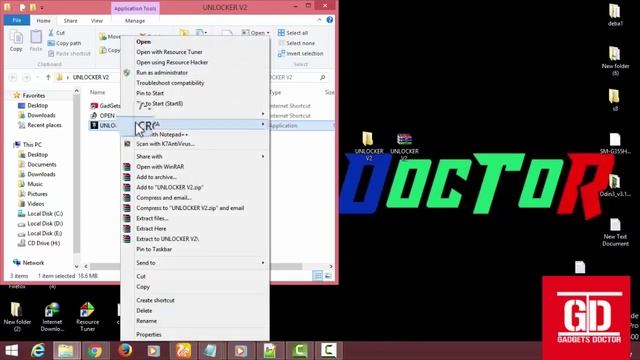This screenshot has height=360, width=640.
Task: Click the search magnifier icon
Action: click(322, 77)
